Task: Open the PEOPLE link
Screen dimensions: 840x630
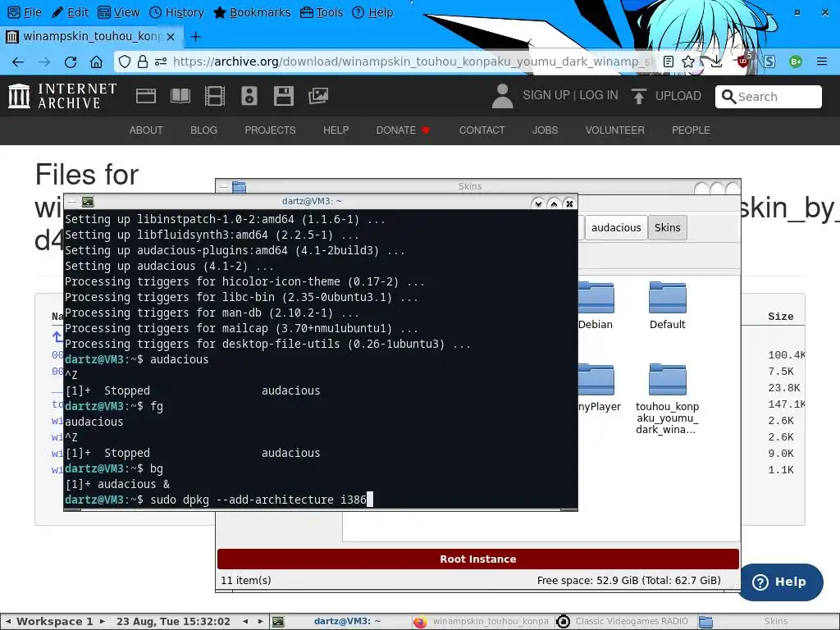Action: pyautogui.click(x=691, y=130)
